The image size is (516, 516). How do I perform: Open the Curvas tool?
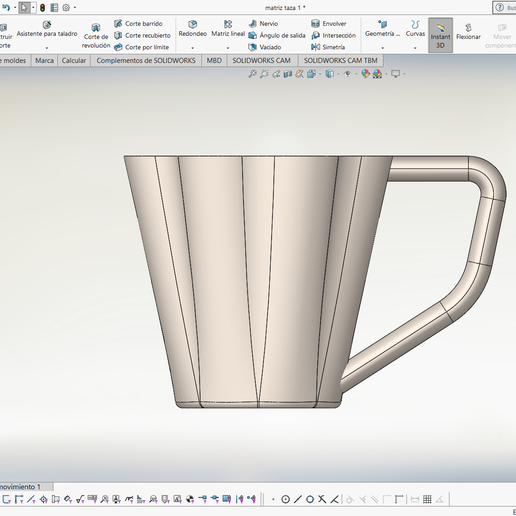click(x=415, y=29)
